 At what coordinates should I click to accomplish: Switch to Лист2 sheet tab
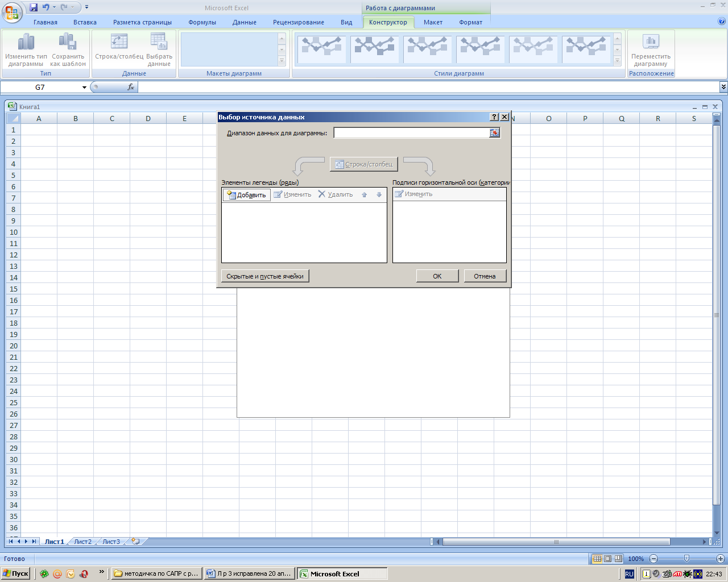pyautogui.click(x=83, y=542)
